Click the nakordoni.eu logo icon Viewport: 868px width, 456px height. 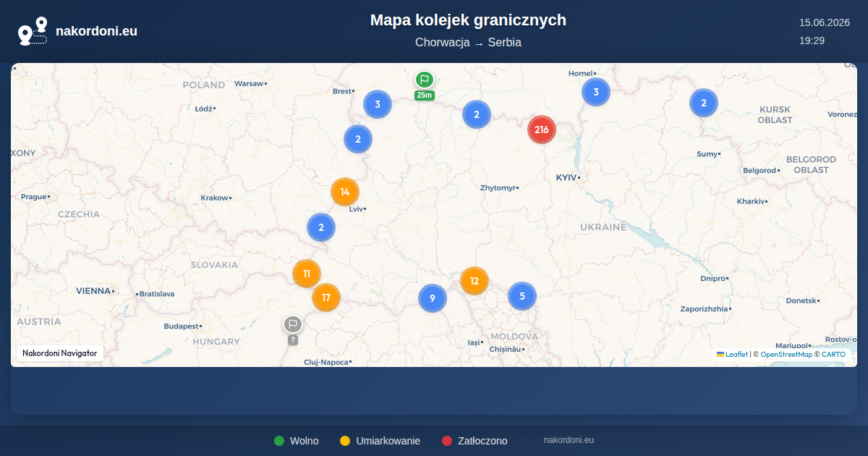tap(33, 31)
